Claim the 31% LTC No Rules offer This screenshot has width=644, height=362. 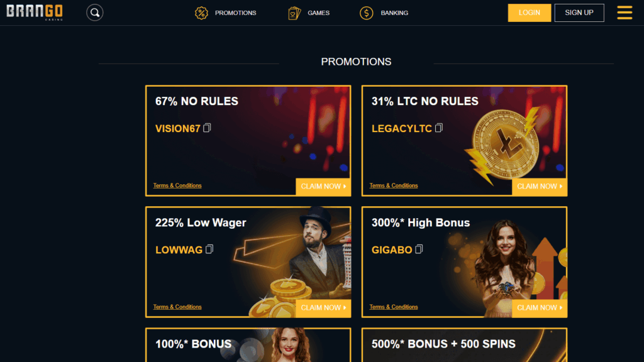pos(539,186)
